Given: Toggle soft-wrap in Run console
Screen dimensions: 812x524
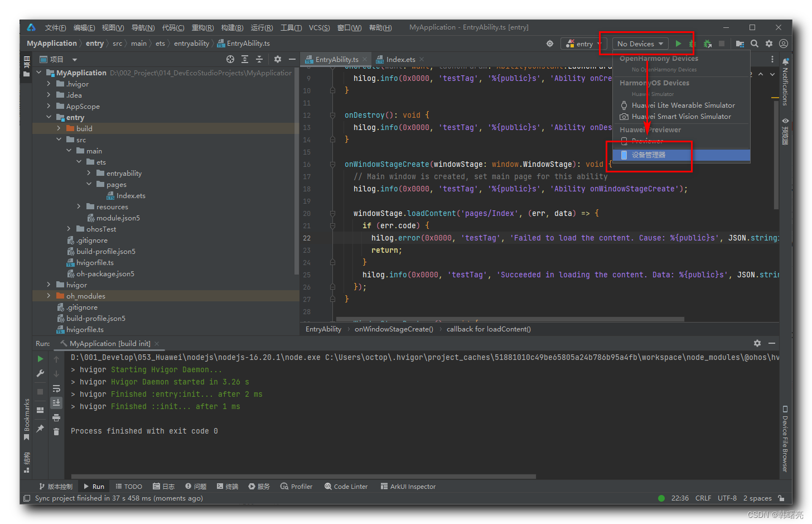Looking at the screenshot, I should (56, 388).
